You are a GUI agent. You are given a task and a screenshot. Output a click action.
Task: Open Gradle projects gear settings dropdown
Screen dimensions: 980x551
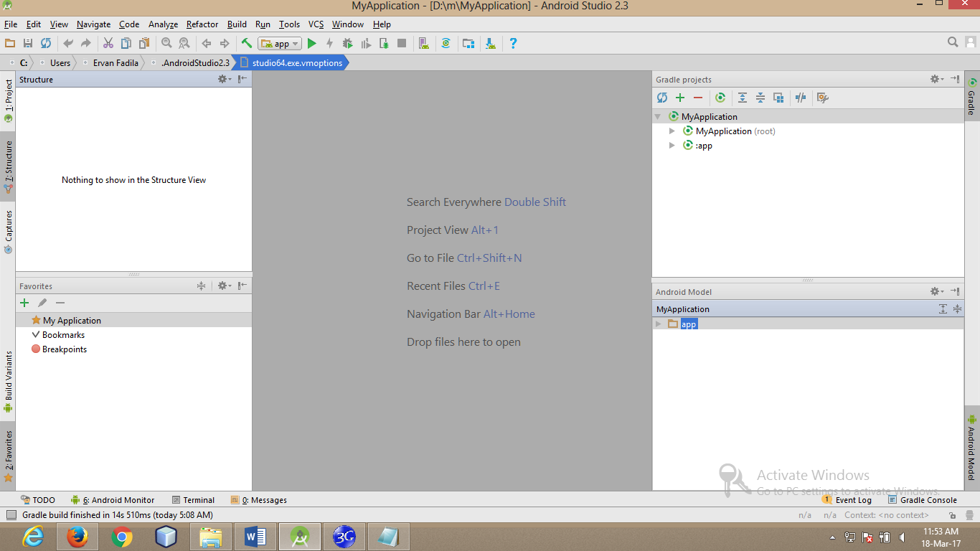[937, 79]
